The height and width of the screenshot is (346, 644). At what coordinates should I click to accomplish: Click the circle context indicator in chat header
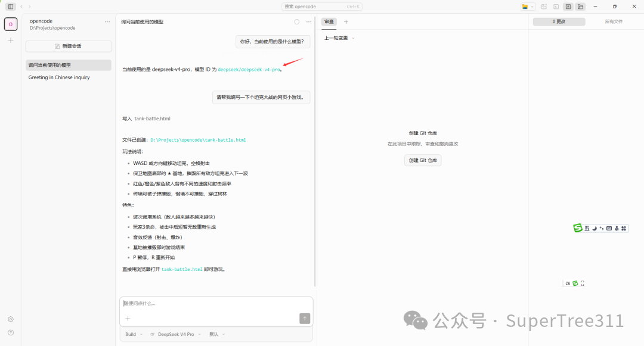[296, 21]
